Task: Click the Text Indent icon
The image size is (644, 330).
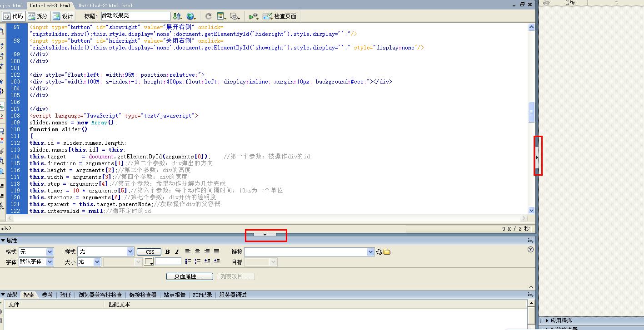Action: 217,261
